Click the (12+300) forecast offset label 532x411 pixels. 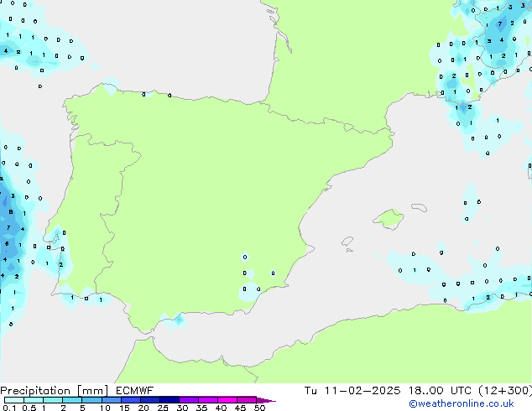tap(505, 390)
